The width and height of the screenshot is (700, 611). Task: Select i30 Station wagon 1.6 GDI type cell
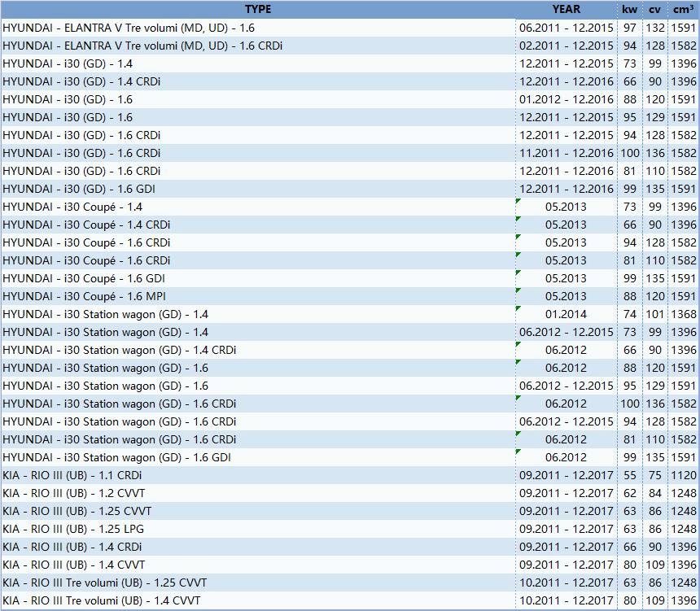(116, 457)
